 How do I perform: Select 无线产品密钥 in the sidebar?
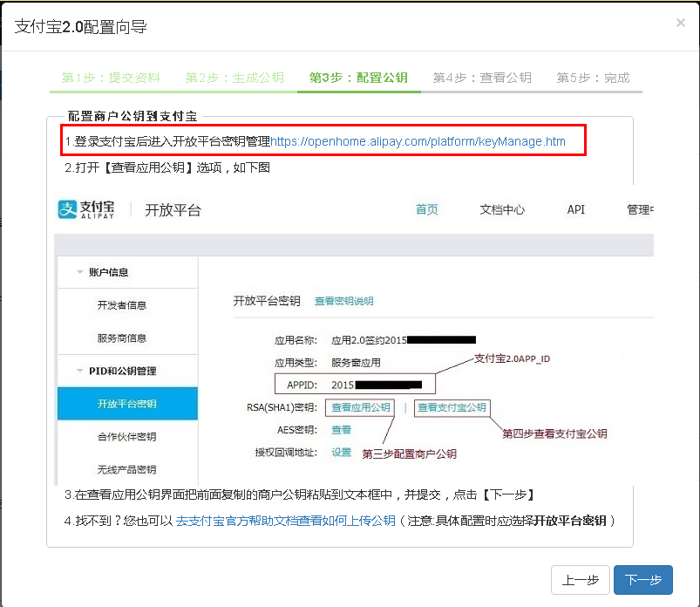click(126, 469)
